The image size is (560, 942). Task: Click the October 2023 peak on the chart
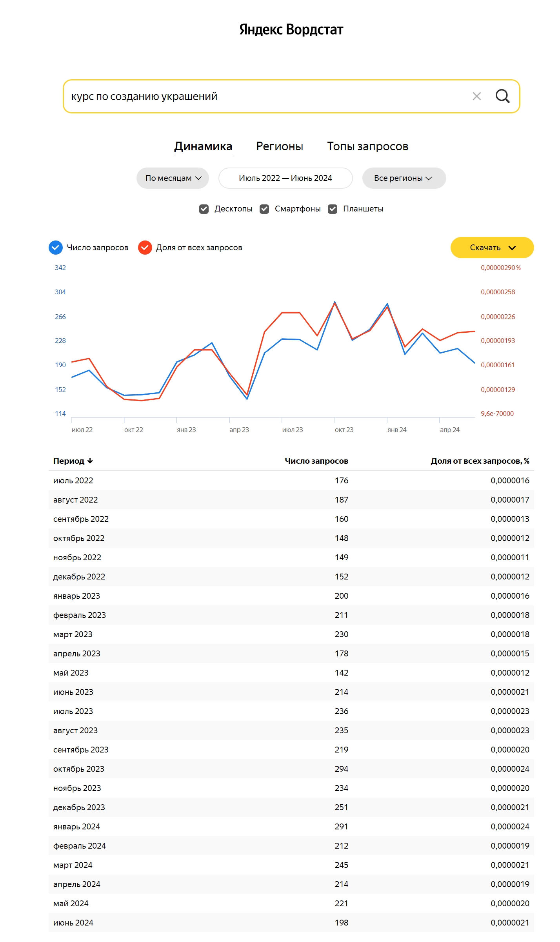[335, 302]
